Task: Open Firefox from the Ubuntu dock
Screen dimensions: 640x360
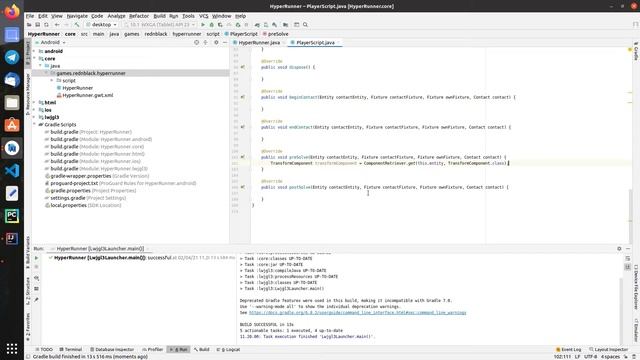Action: 12,12
